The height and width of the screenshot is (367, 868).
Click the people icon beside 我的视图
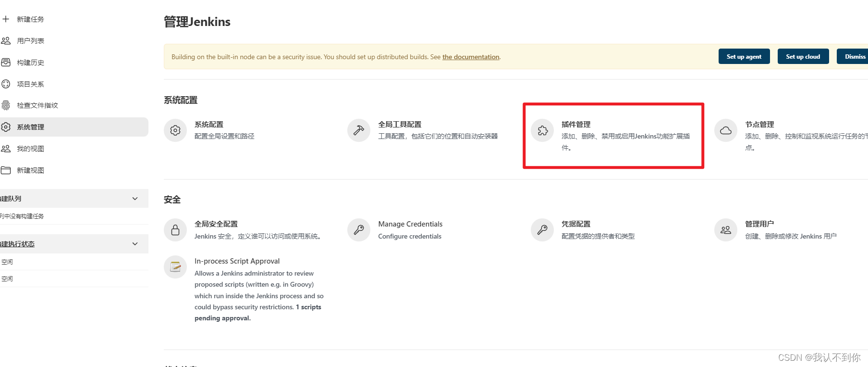pyautogui.click(x=6, y=149)
